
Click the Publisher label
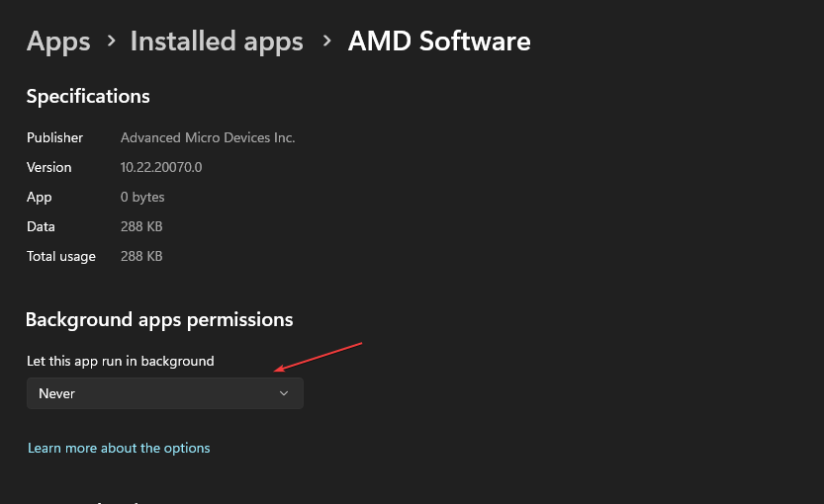(x=55, y=137)
